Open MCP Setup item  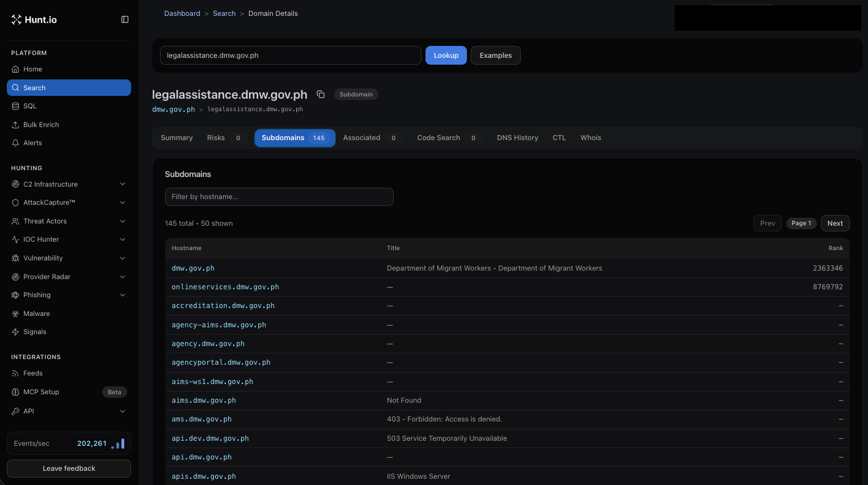[x=69, y=392]
